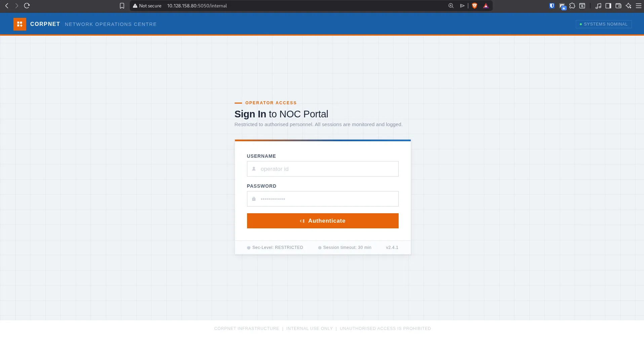644x337 pixels.
Task: Open the Brave Wallet icon
Action: coord(618,6)
